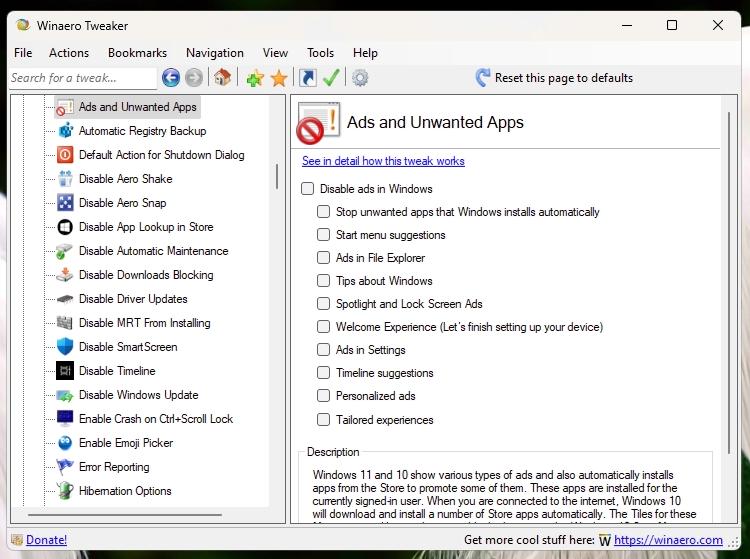Viewport: 750px width, 559px height.
Task: Click the right panel vertical scrollbar
Action: click(728, 283)
